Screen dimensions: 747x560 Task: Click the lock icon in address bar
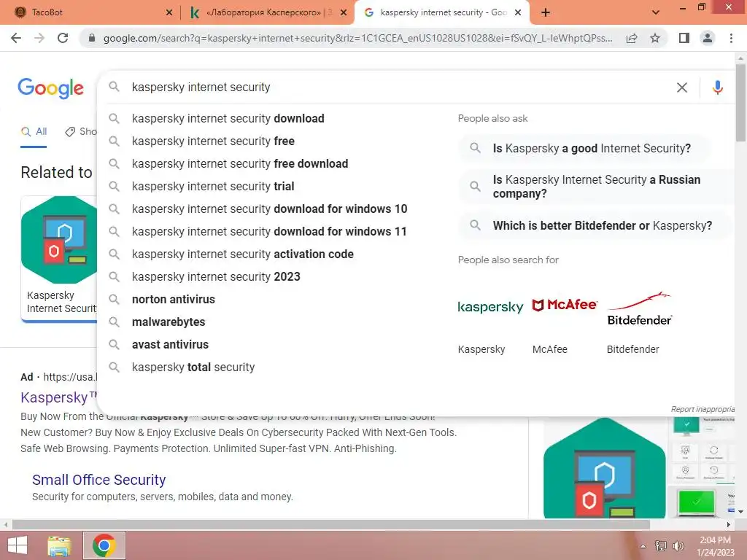pyautogui.click(x=92, y=38)
